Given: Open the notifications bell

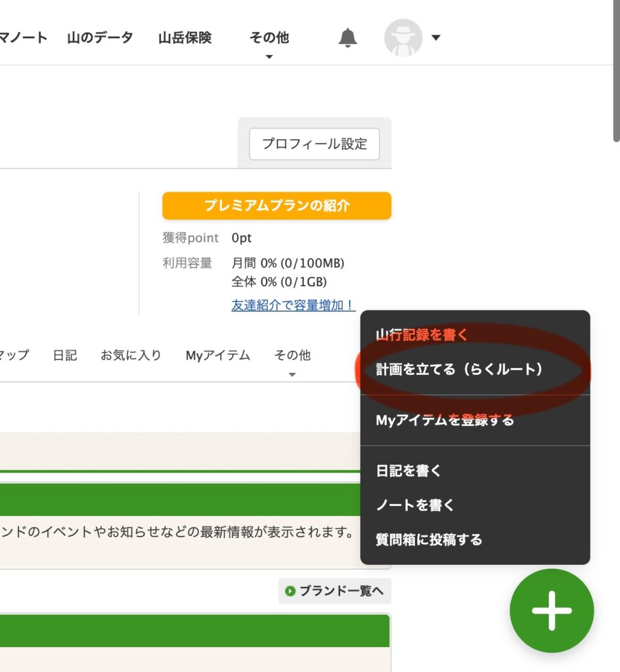Looking at the screenshot, I should pyautogui.click(x=347, y=37).
